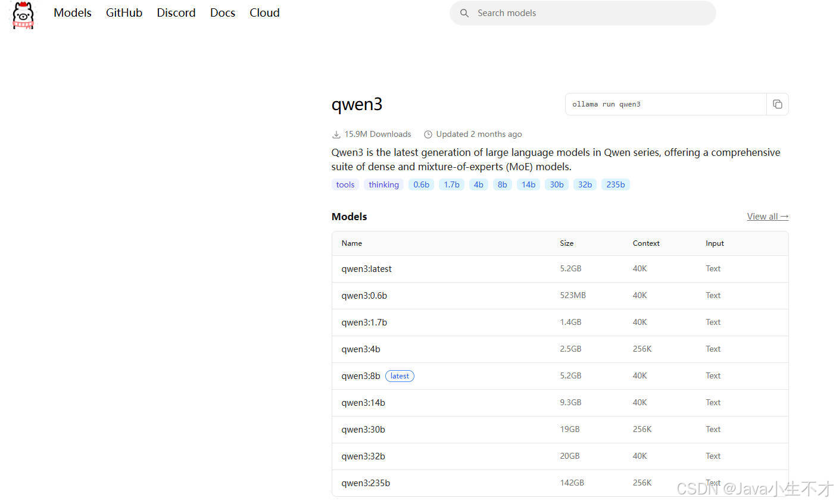Open the qwen3:30b model
The width and height of the screenshot is (836, 504).
tap(363, 430)
